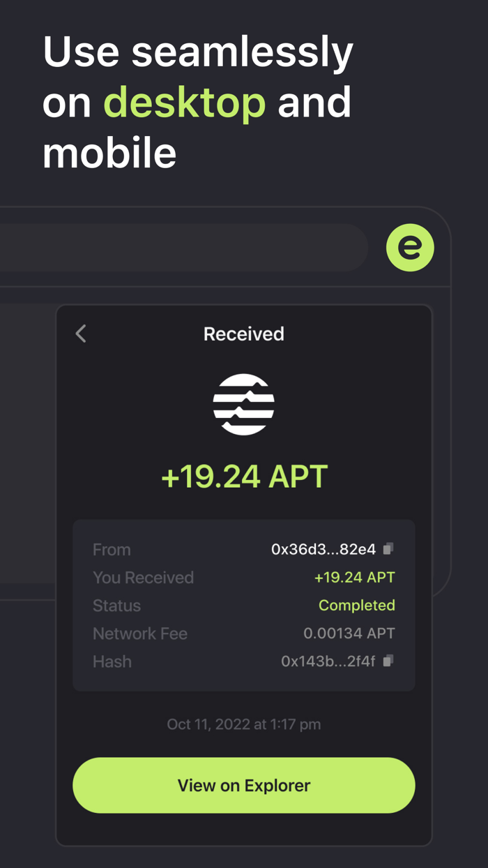Click the copy icon beside the sender address

coord(389,548)
